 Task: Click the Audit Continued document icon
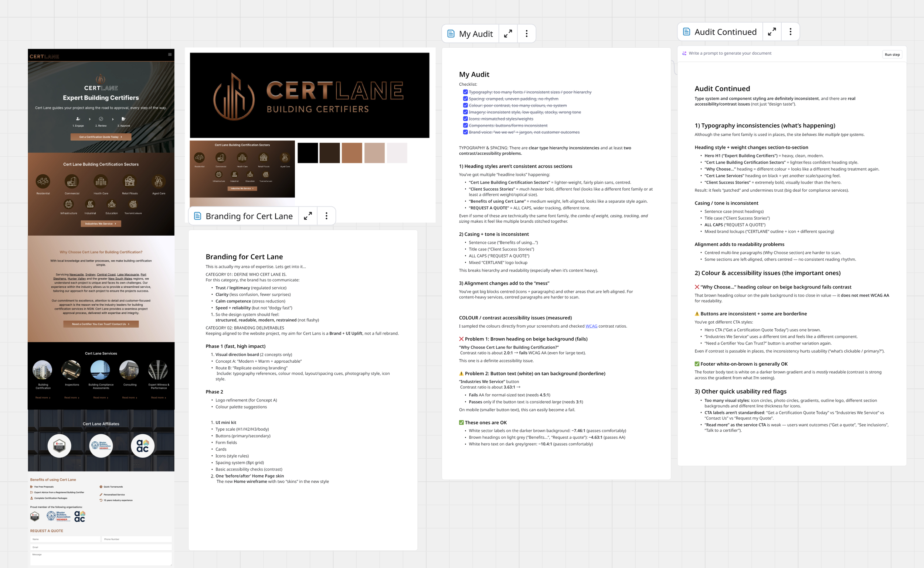click(x=686, y=31)
